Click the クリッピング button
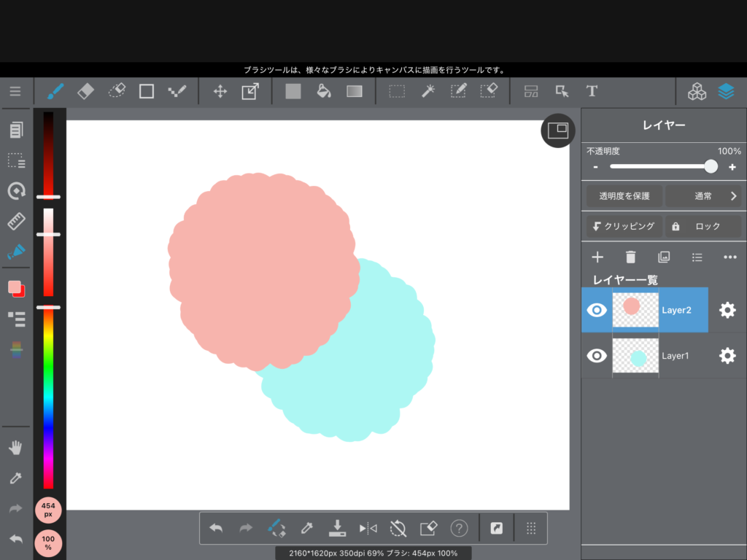This screenshot has width=747, height=560. (624, 227)
